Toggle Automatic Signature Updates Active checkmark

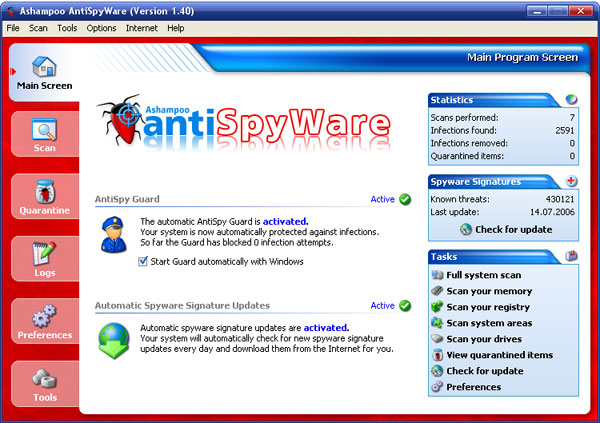405,306
